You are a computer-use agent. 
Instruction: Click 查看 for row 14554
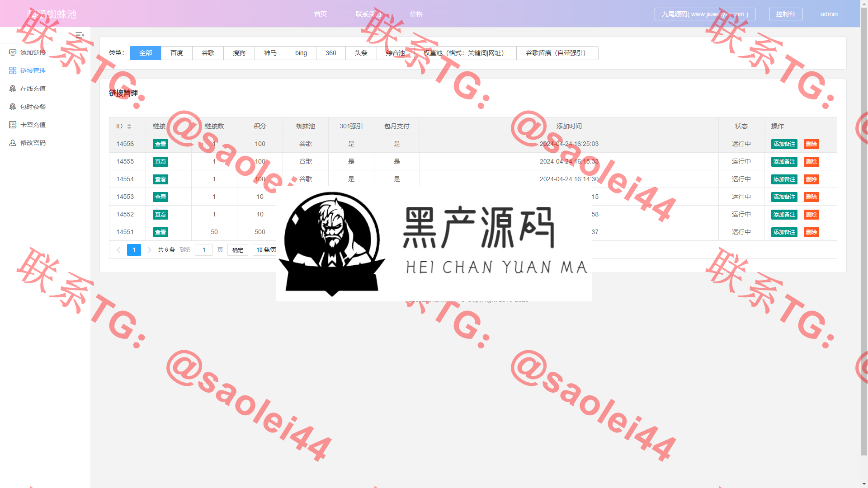pos(160,179)
